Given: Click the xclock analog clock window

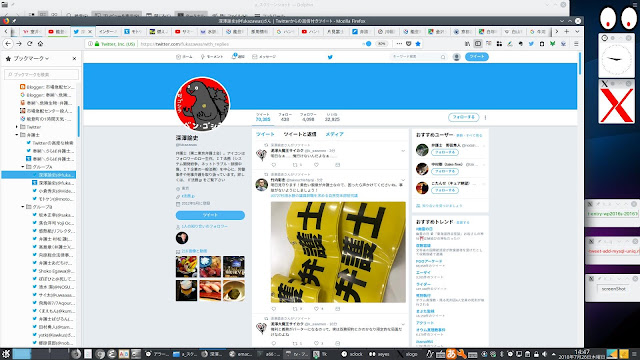Looking at the screenshot, I should pos(616,59).
